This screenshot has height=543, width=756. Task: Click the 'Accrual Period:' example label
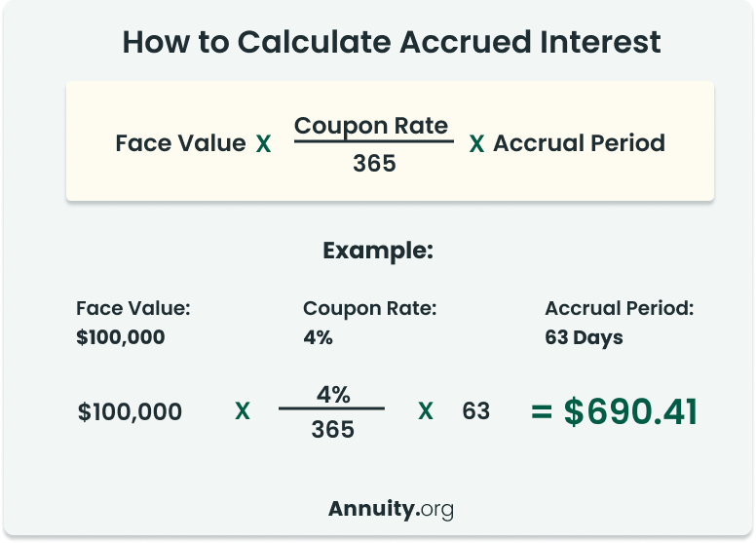coord(620,308)
